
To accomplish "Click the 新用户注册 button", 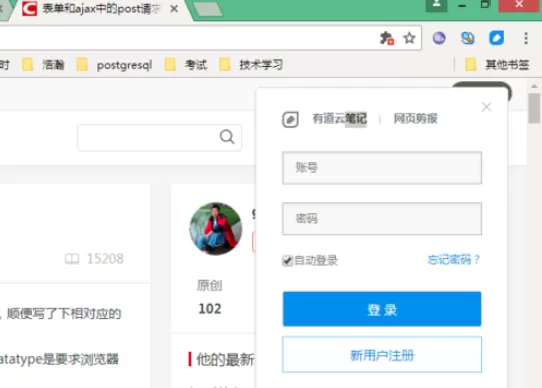I will click(382, 355).
